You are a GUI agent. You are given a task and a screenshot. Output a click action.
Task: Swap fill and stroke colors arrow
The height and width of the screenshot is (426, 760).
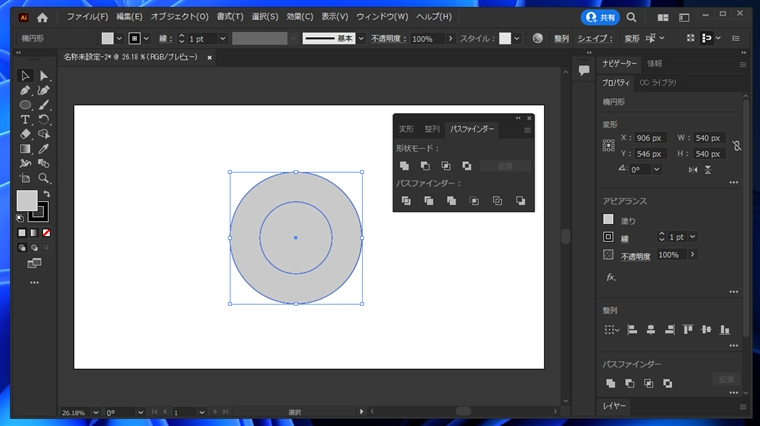tap(47, 193)
